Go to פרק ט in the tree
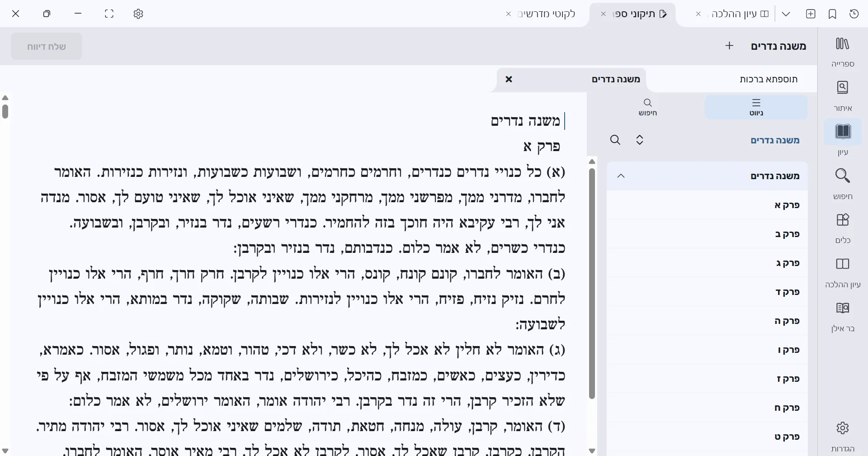The image size is (868, 456). click(x=707, y=437)
